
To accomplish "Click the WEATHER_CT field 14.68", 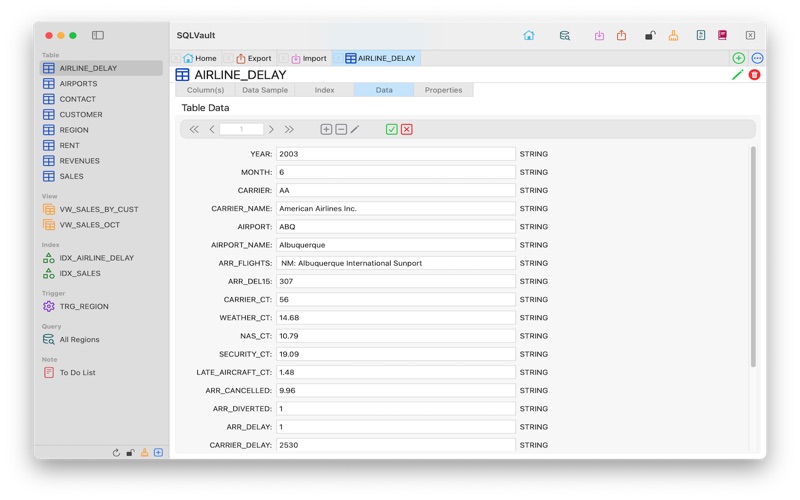I will click(395, 318).
